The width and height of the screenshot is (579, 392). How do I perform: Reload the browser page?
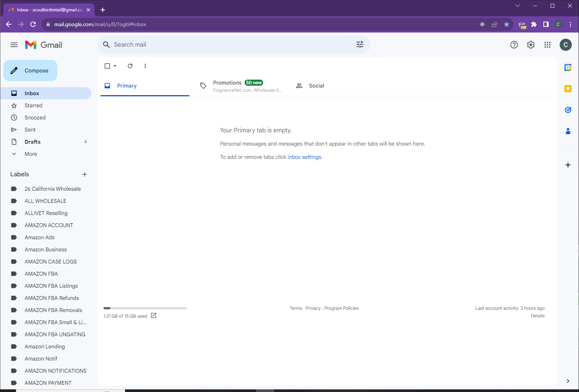pyautogui.click(x=33, y=24)
